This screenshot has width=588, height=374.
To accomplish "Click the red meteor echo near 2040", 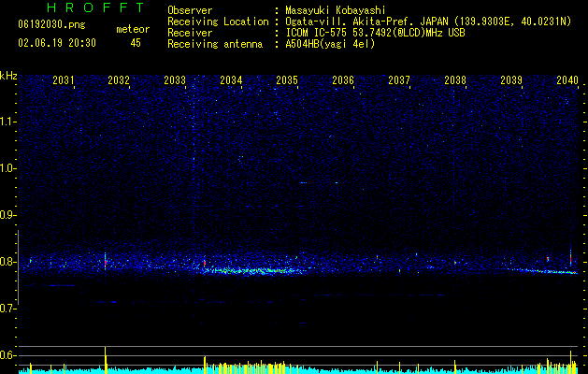I will 570,259.
